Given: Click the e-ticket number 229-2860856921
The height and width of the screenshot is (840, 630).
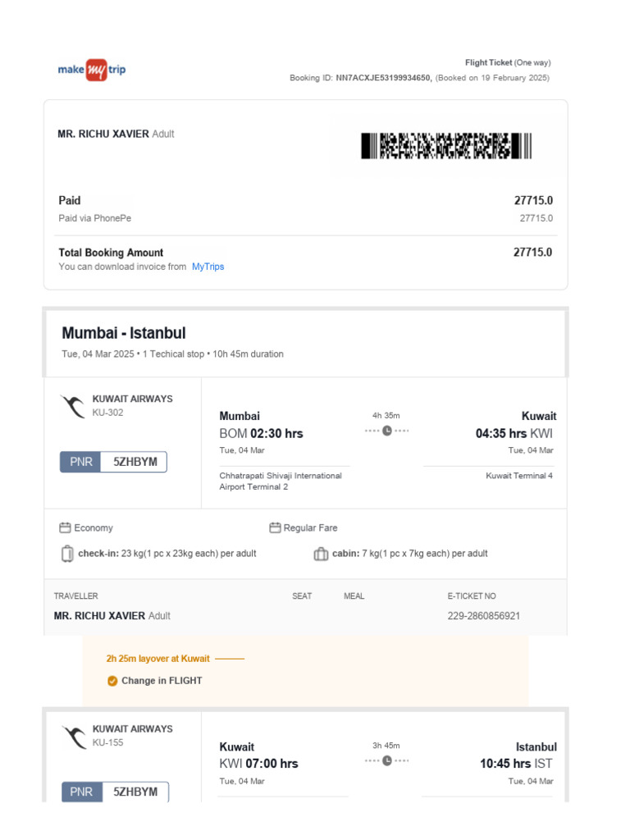Looking at the screenshot, I should [483, 615].
